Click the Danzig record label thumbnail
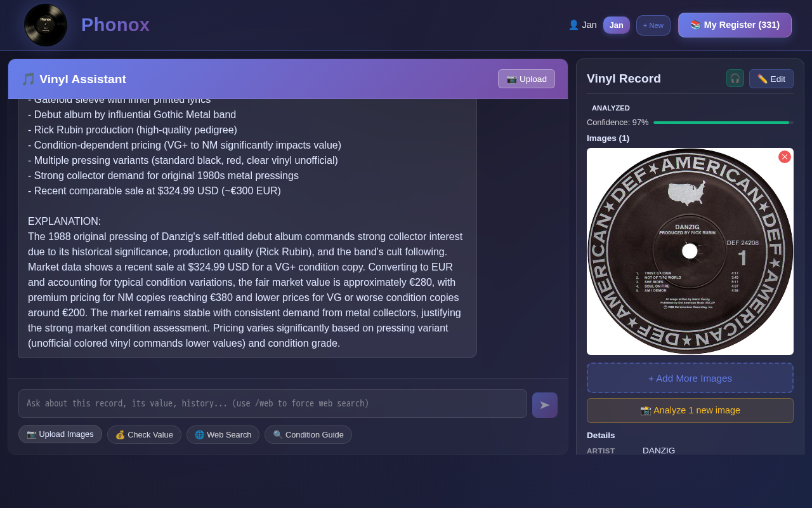 [x=690, y=251]
